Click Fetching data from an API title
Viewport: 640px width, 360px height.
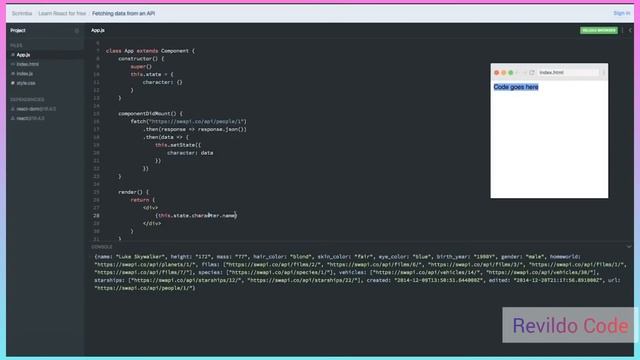(123, 13)
